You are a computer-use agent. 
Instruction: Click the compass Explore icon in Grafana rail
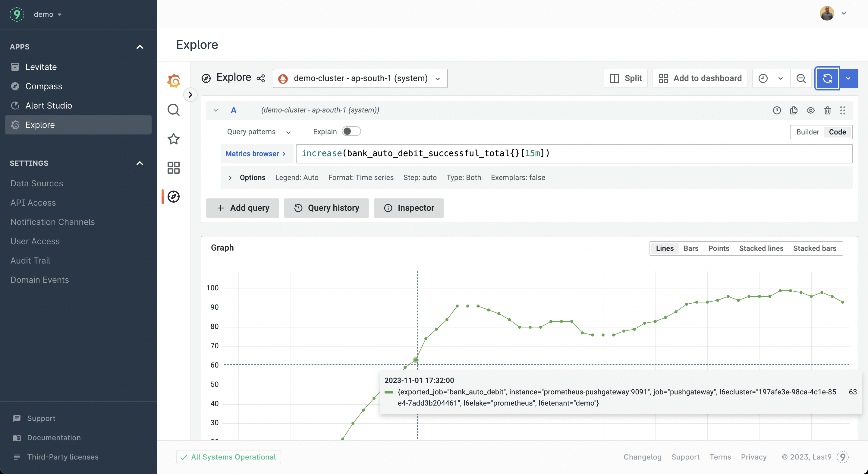pos(174,197)
